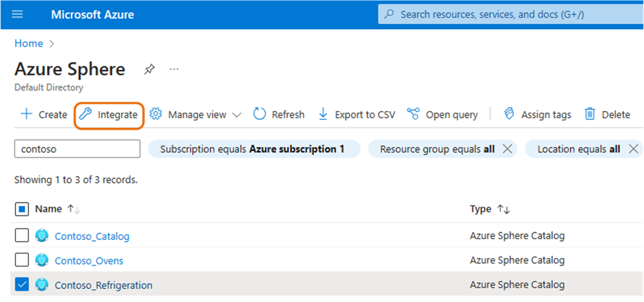This screenshot has width=644, height=302.
Task: Sort by Name column header
Action: pos(48,209)
